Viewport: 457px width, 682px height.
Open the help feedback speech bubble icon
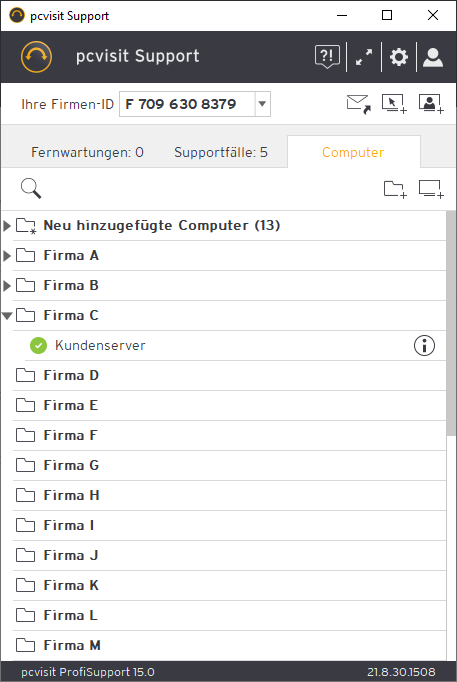coord(327,57)
